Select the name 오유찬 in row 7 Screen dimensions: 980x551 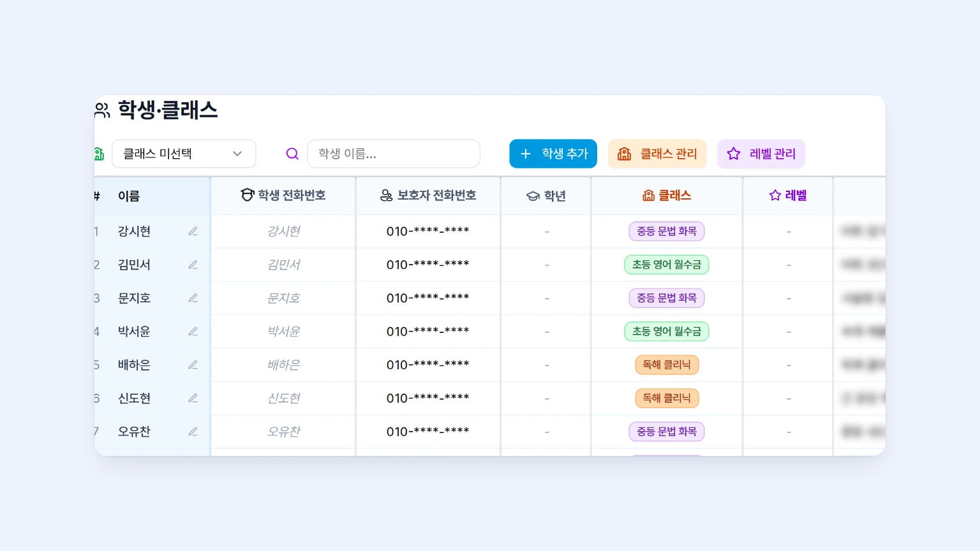pos(134,432)
